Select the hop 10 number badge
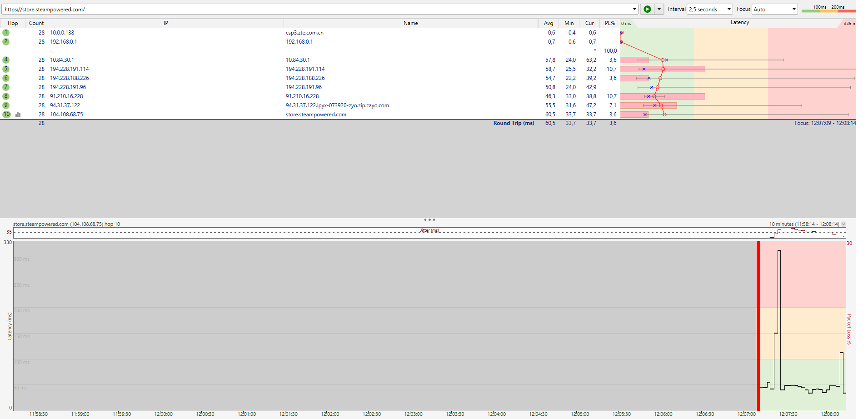868x419 pixels. point(6,115)
